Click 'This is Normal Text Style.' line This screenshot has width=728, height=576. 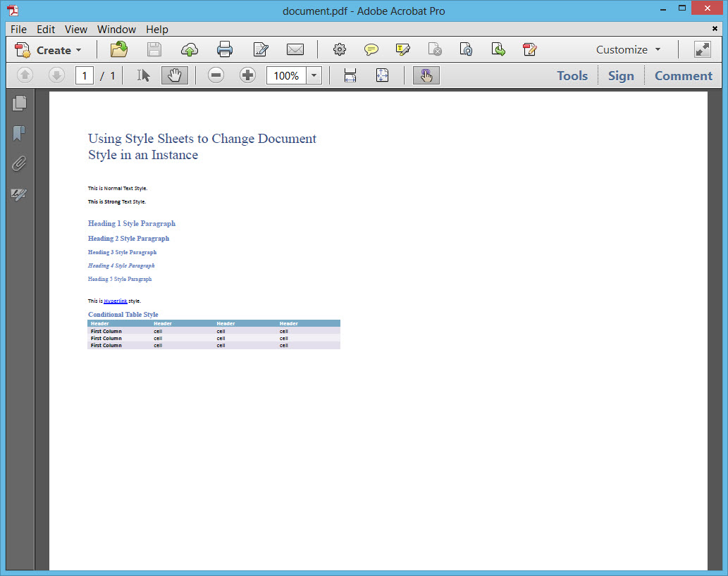coord(118,188)
